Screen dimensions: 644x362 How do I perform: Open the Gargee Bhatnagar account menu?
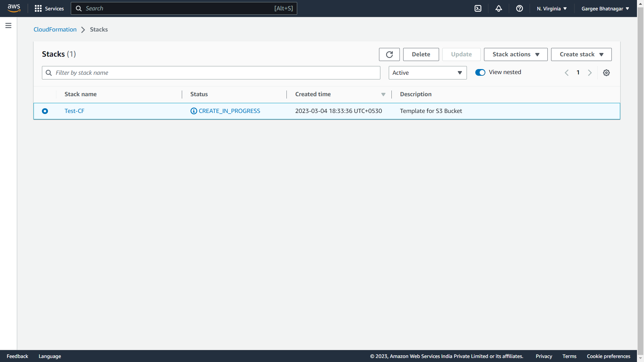pyautogui.click(x=605, y=8)
